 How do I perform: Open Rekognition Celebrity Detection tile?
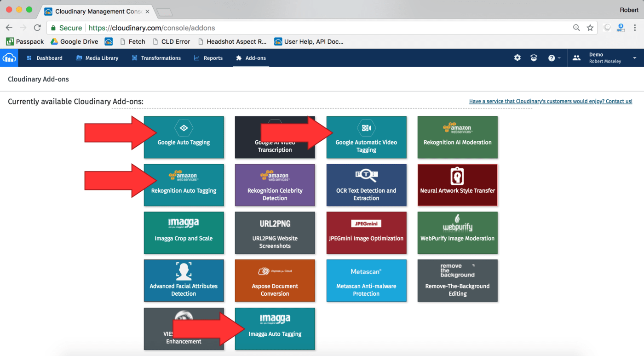pyautogui.click(x=275, y=185)
